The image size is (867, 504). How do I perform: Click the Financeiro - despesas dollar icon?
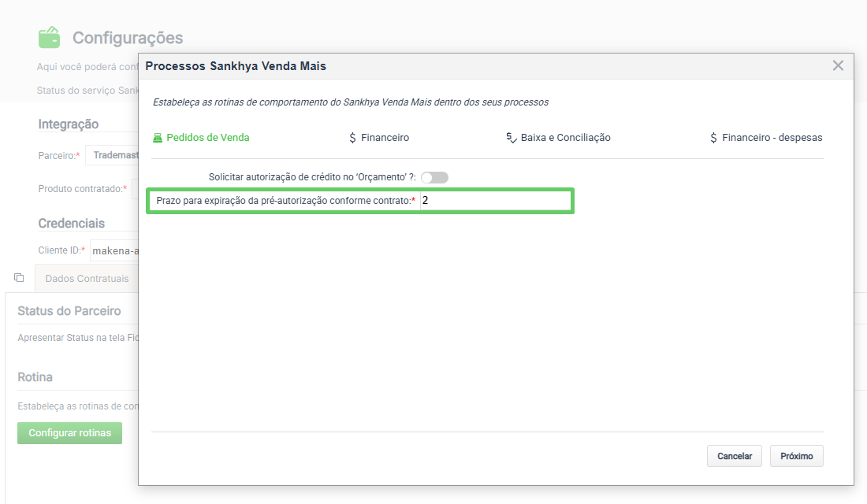pyautogui.click(x=714, y=138)
